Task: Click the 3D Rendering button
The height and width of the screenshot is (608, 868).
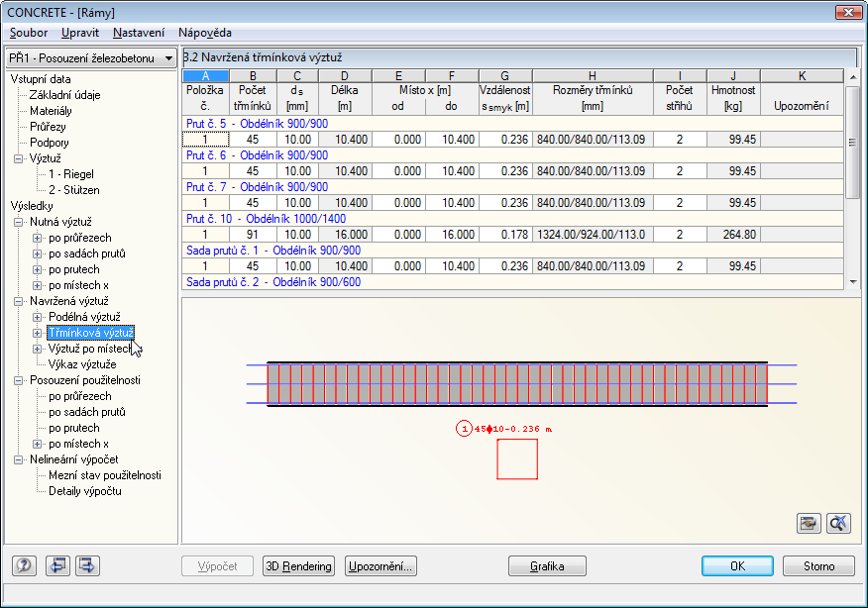Action: [x=298, y=566]
